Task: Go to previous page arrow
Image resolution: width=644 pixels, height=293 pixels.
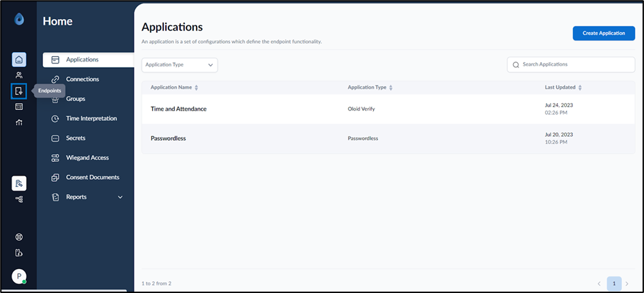Action: [599, 283]
